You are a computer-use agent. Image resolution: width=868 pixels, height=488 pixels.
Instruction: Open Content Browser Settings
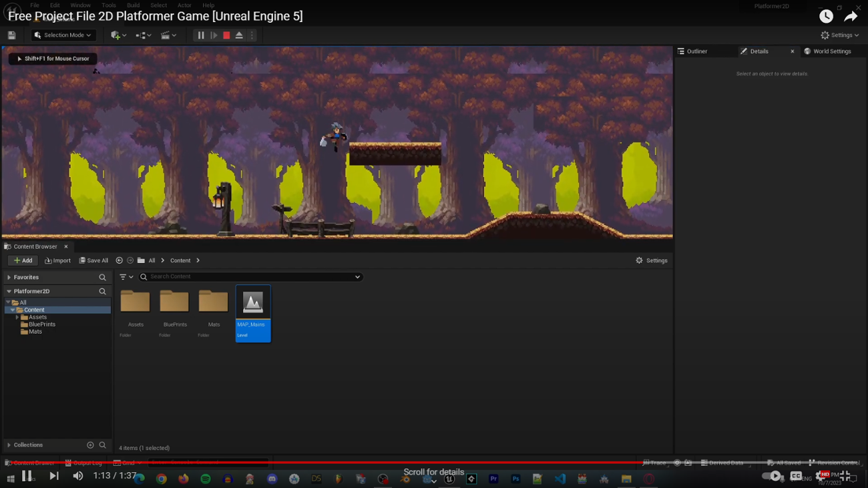[x=652, y=260]
